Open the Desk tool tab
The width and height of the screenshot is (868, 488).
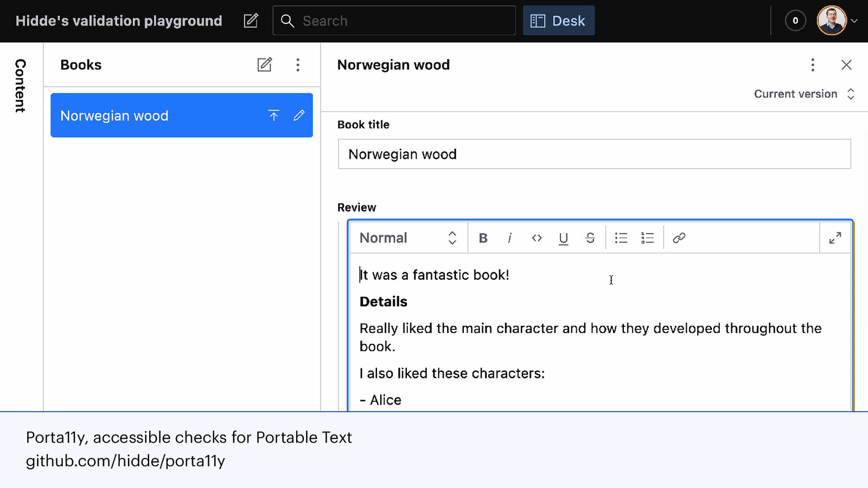(559, 21)
